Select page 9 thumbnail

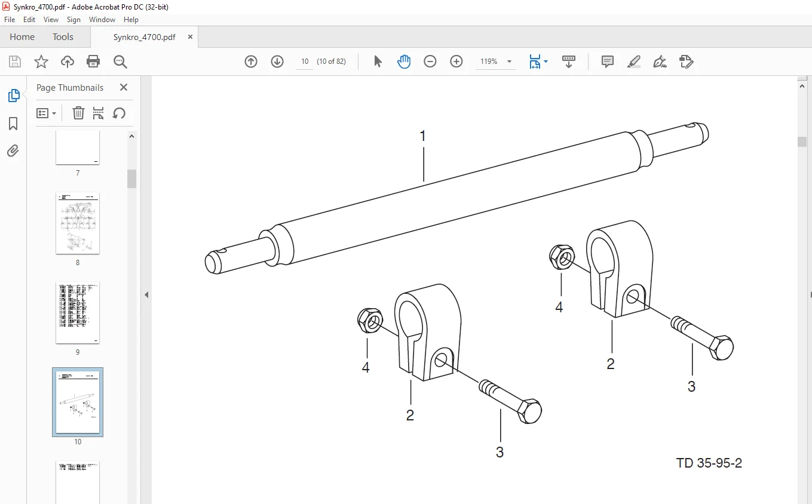click(78, 313)
